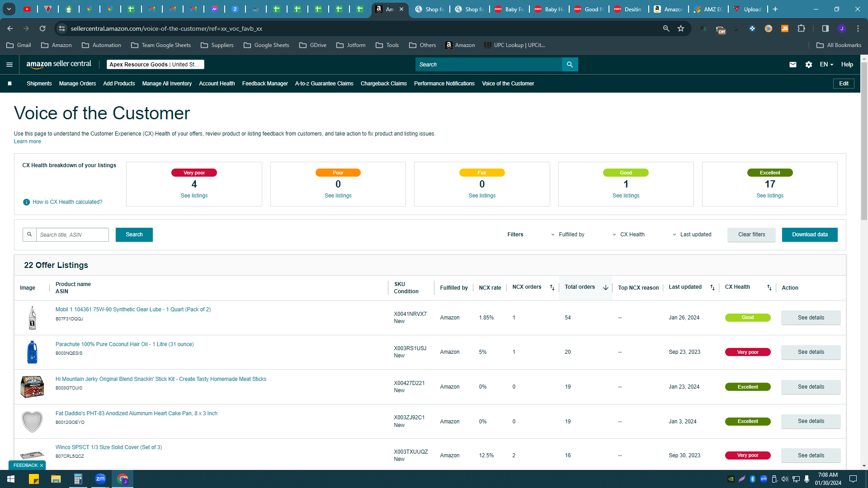Screen dimensions: 868x488
Task: Click the Search title, ASIN field
Action: (72, 235)
